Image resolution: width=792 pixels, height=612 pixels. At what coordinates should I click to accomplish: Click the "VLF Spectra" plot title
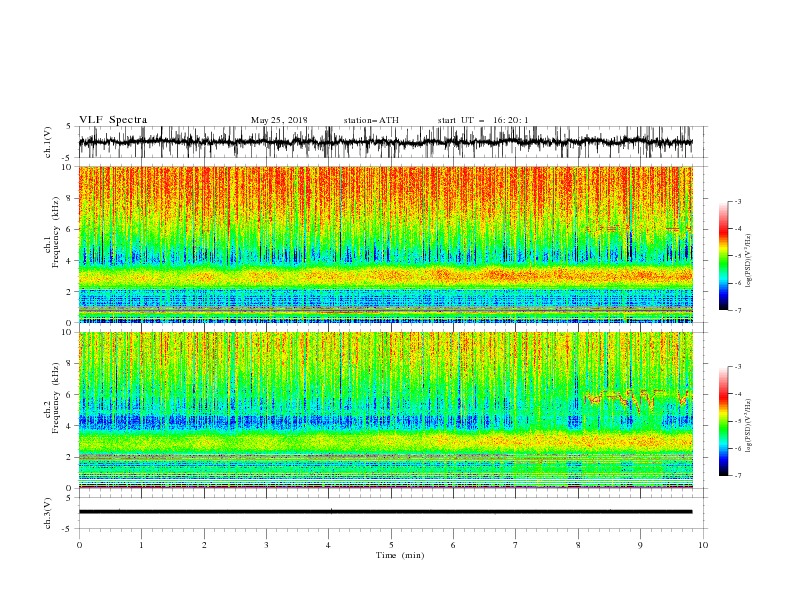tap(113, 120)
